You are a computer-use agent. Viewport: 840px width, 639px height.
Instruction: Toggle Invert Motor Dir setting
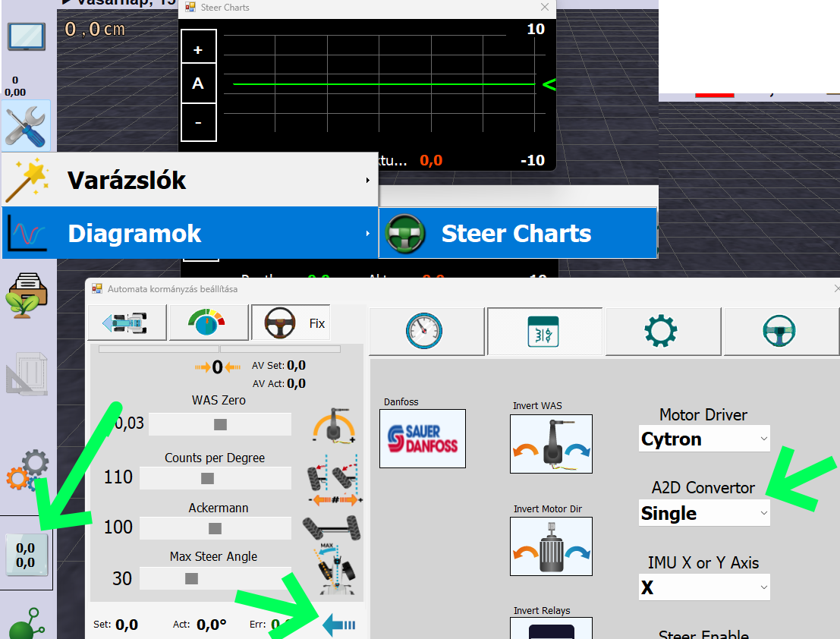(x=551, y=546)
